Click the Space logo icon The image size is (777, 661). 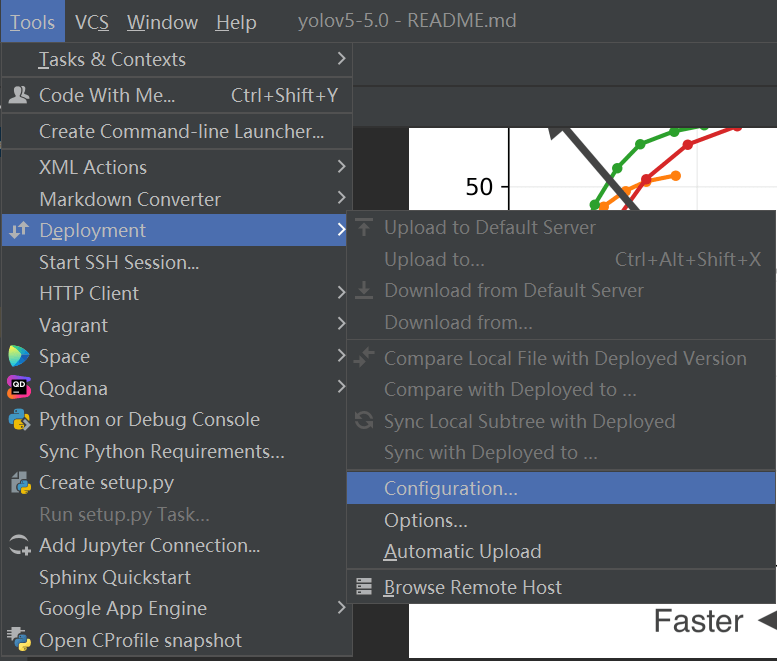click(19, 356)
